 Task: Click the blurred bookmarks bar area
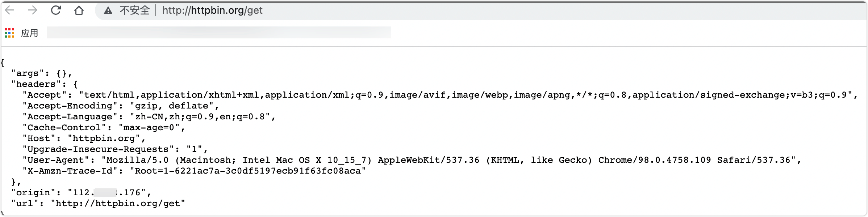(219, 33)
